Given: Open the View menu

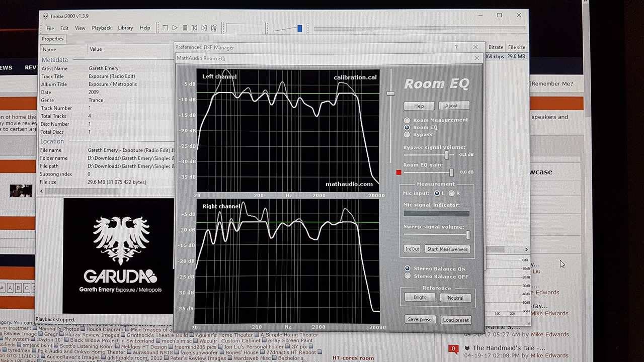Looking at the screenshot, I should click(80, 28).
